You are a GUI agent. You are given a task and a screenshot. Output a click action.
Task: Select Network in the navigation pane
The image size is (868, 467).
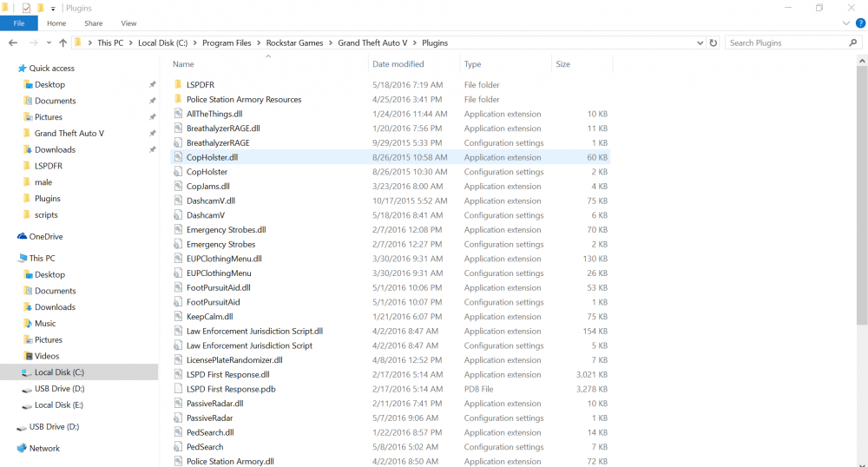click(x=44, y=448)
